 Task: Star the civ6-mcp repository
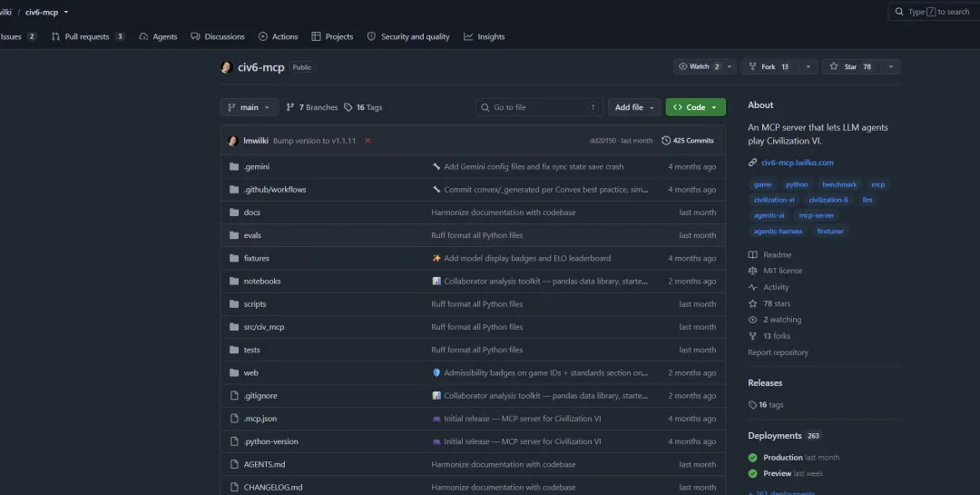(851, 67)
